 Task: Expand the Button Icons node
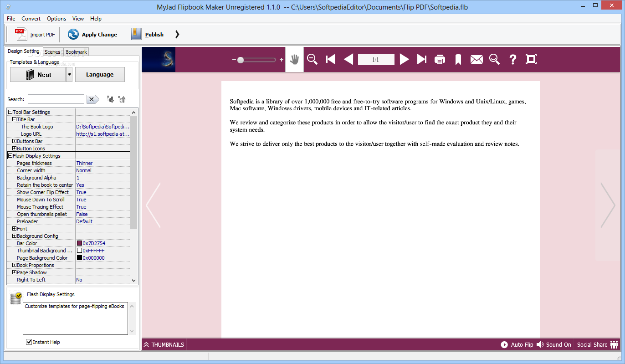pos(15,149)
